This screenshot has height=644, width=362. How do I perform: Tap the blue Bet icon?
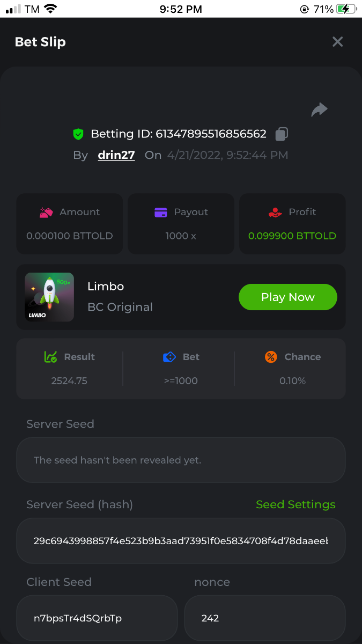click(x=169, y=357)
